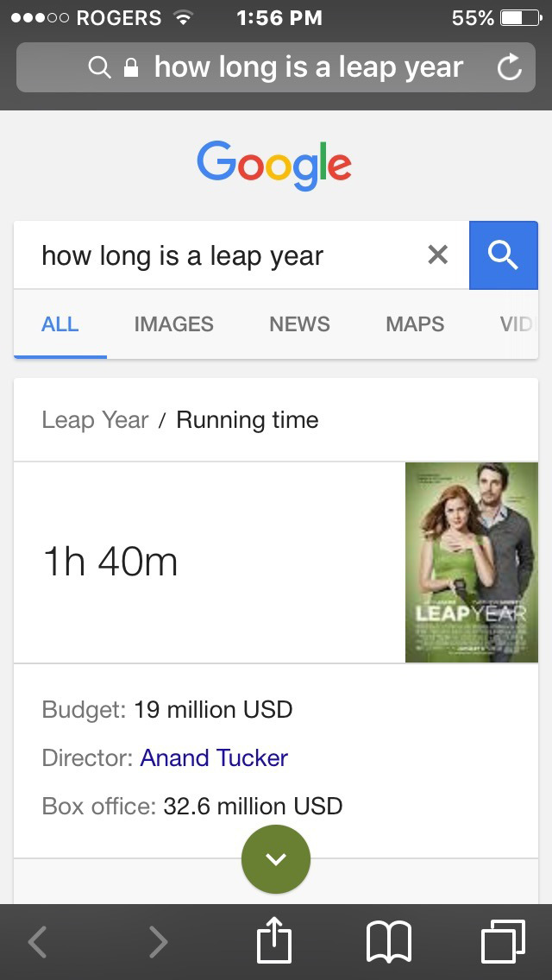Expand more results with green chevron button

pyautogui.click(x=276, y=858)
